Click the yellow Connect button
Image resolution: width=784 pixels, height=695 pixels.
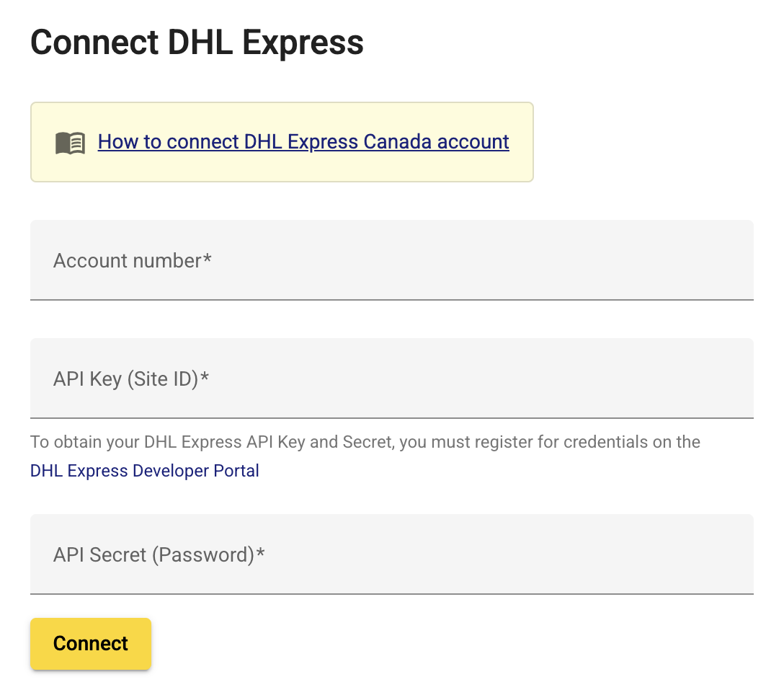tap(91, 644)
